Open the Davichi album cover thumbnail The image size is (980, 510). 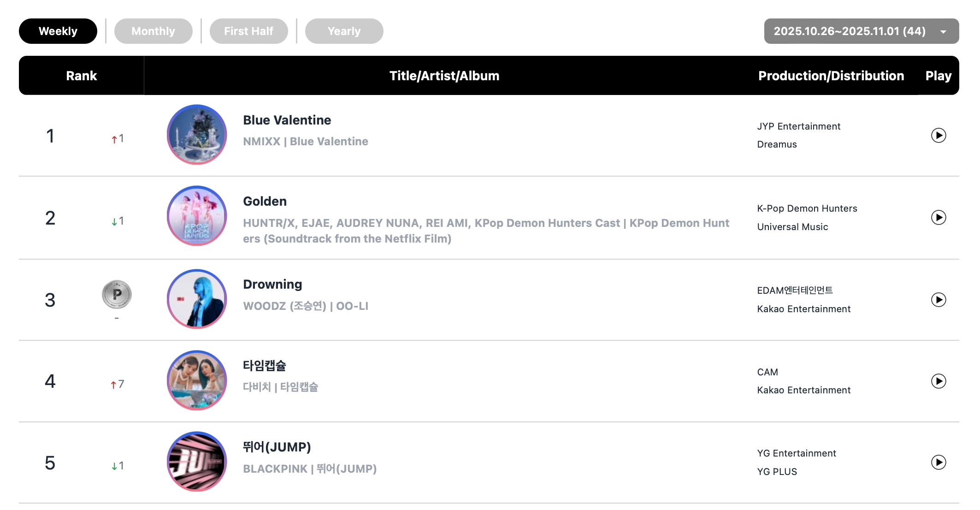pos(197,380)
